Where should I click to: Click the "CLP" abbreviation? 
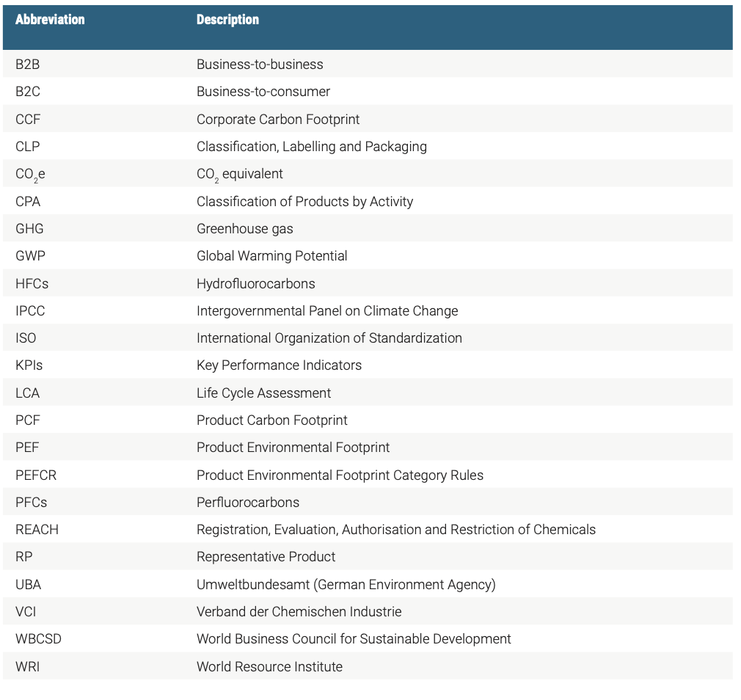coord(27,147)
